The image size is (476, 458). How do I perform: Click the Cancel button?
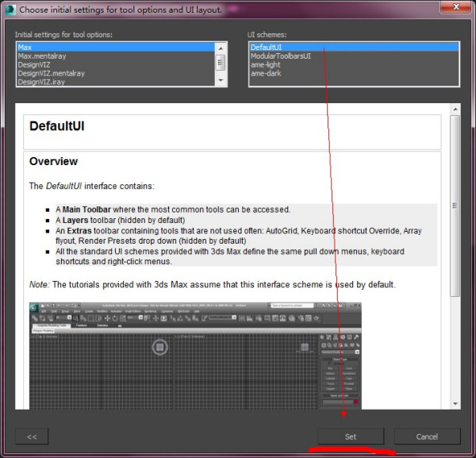point(427,437)
